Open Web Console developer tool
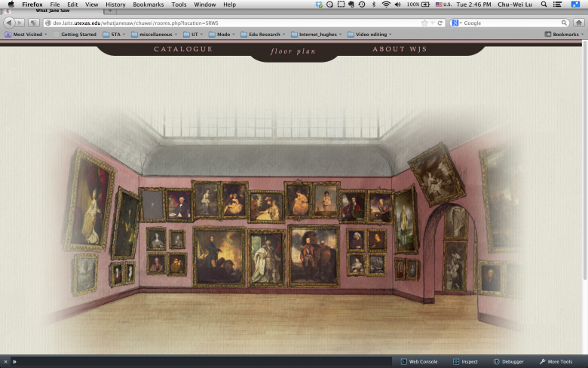Screen dimensions: 588x368 point(419,362)
